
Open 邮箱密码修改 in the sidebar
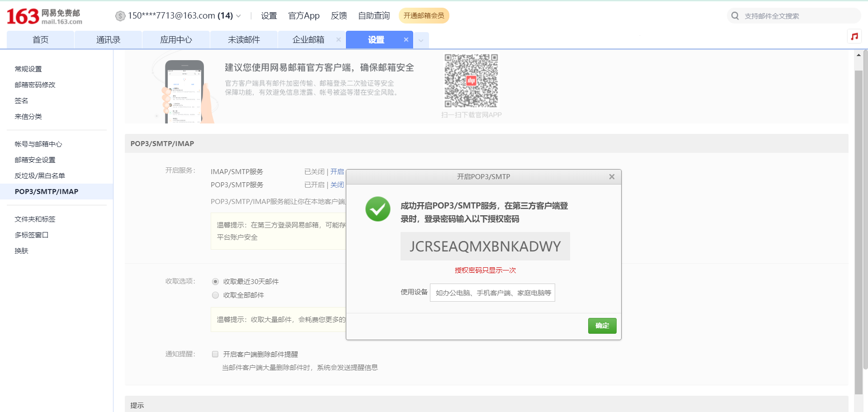coord(35,85)
